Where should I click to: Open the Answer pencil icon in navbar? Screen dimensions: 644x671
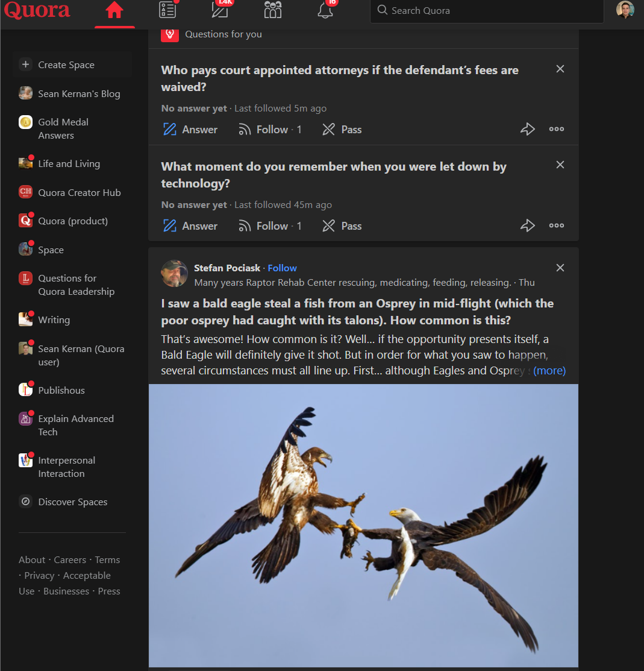pyautogui.click(x=220, y=10)
